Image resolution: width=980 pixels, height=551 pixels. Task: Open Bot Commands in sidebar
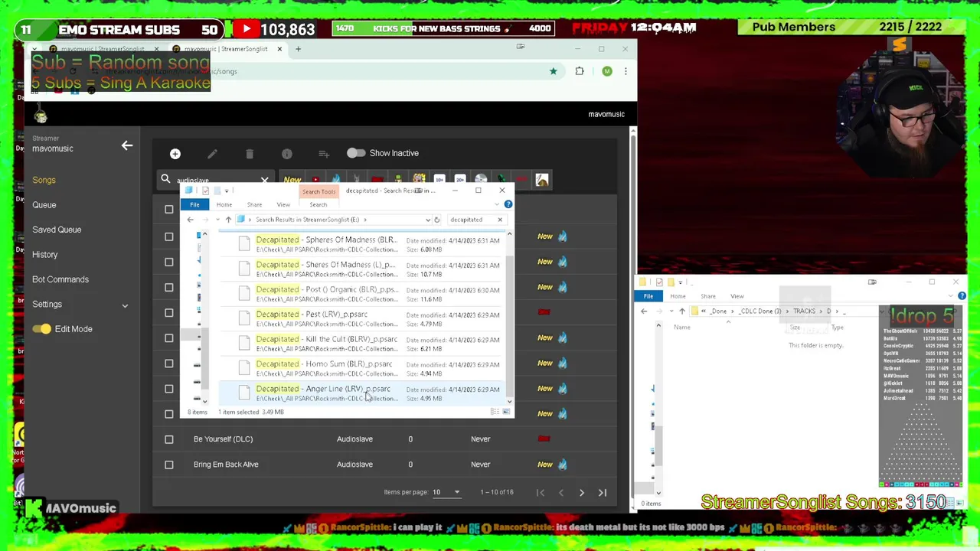[60, 279]
